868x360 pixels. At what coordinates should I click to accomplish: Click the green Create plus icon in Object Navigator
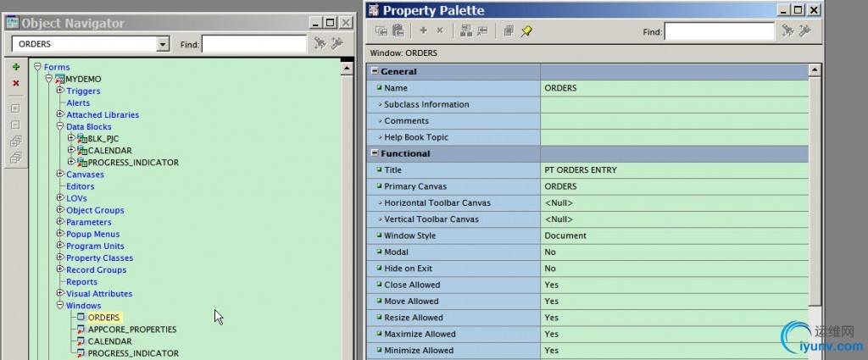pos(16,67)
